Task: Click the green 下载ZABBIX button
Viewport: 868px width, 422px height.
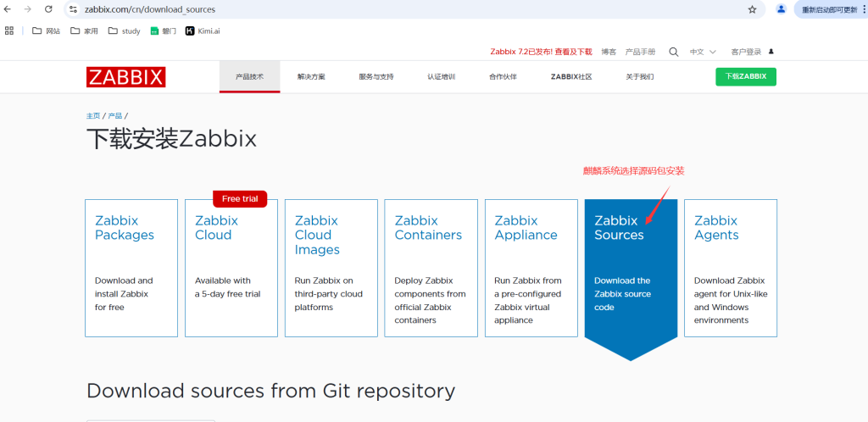Action: pyautogui.click(x=745, y=76)
